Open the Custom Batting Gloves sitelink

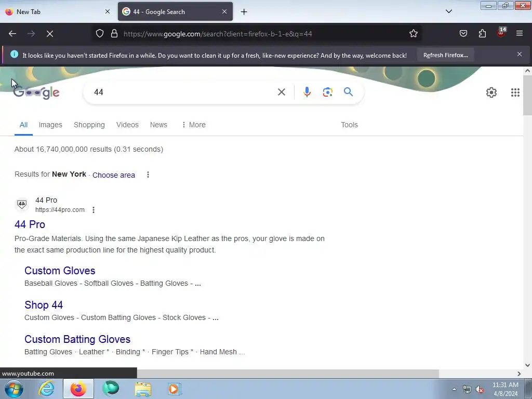(x=77, y=339)
